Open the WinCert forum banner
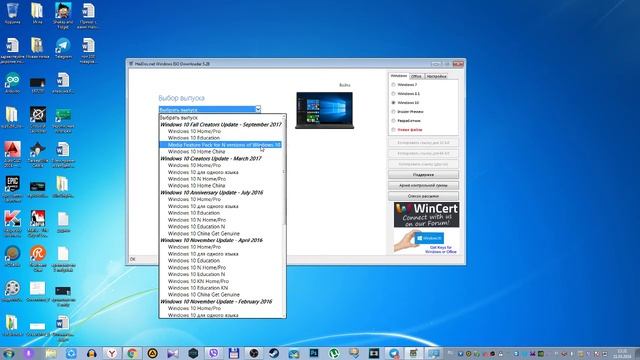Screen dimensions: 640x360 pyautogui.click(x=426, y=215)
